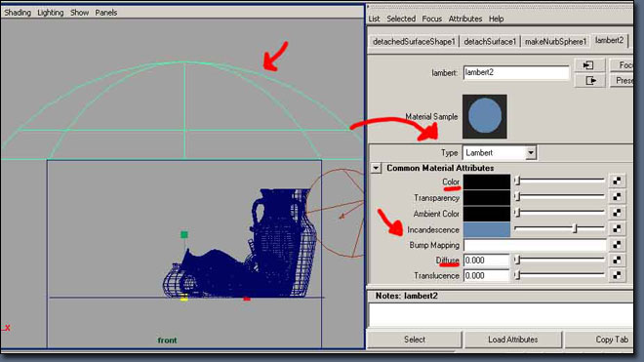Click the front view label
This screenshot has height=362, width=644.
[x=167, y=341]
